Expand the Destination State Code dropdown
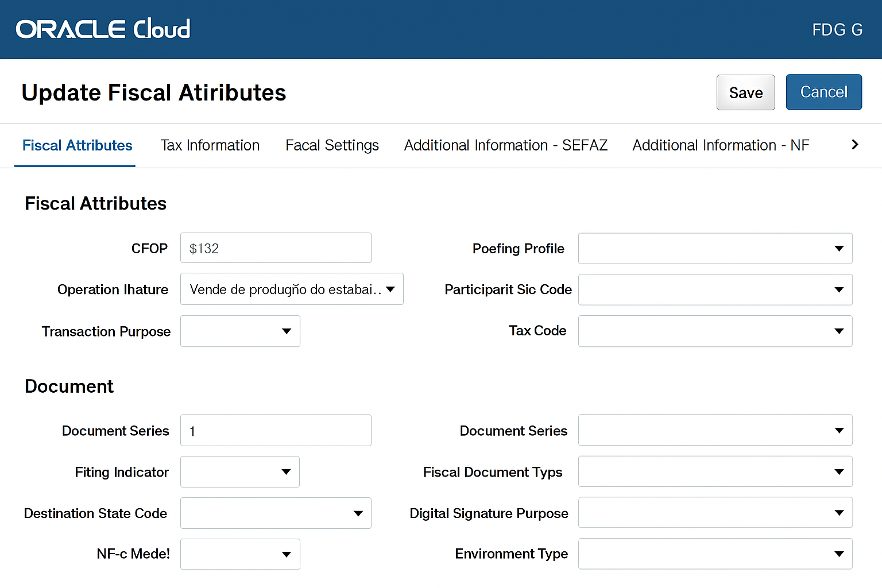Screen dimensions: 882x588 pos(276,513)
